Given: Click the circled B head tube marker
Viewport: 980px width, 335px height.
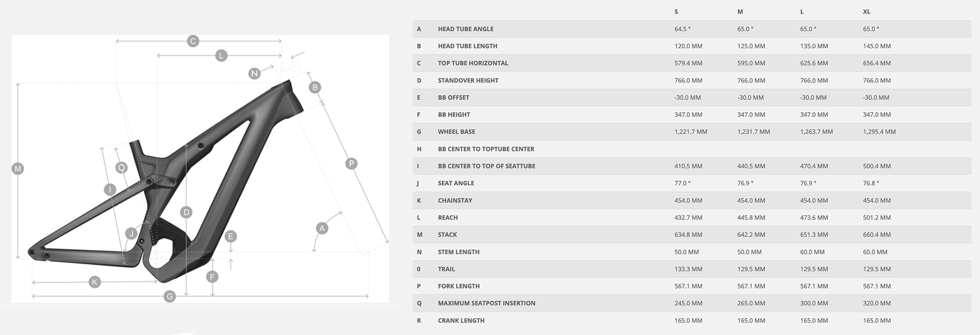Looking at the screenshot, I should (x=314, y=87).
